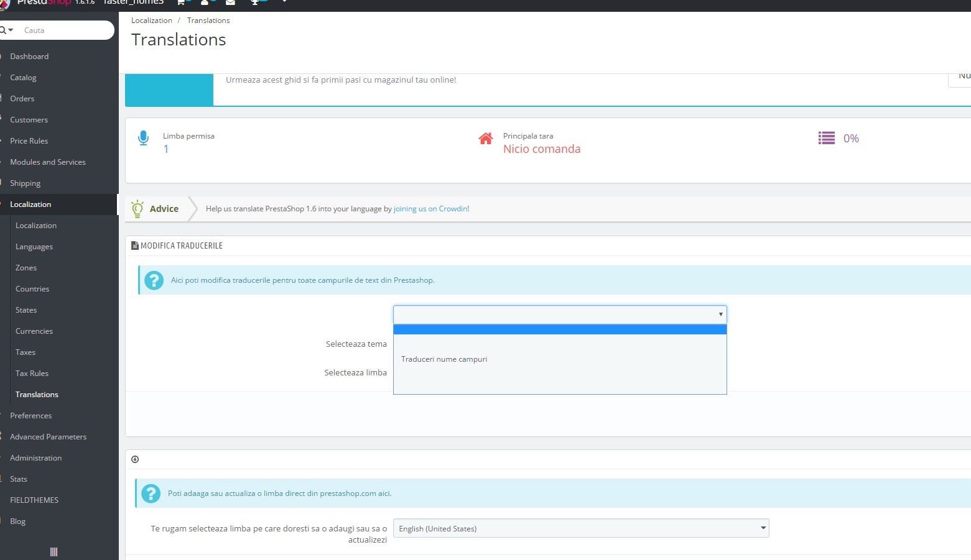Open Blog in the sidebar
This screenshot has width=971, height=560.
tap(17, 521)
